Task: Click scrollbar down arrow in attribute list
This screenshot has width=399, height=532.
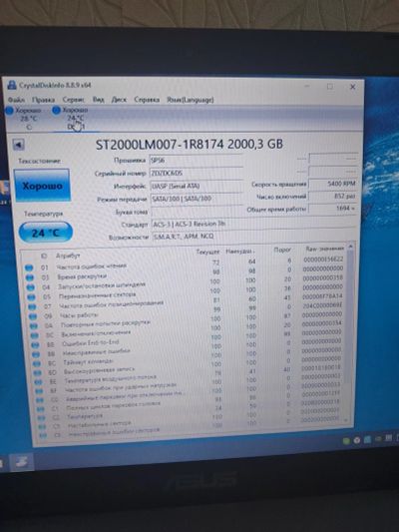Action: pos(346,420)
